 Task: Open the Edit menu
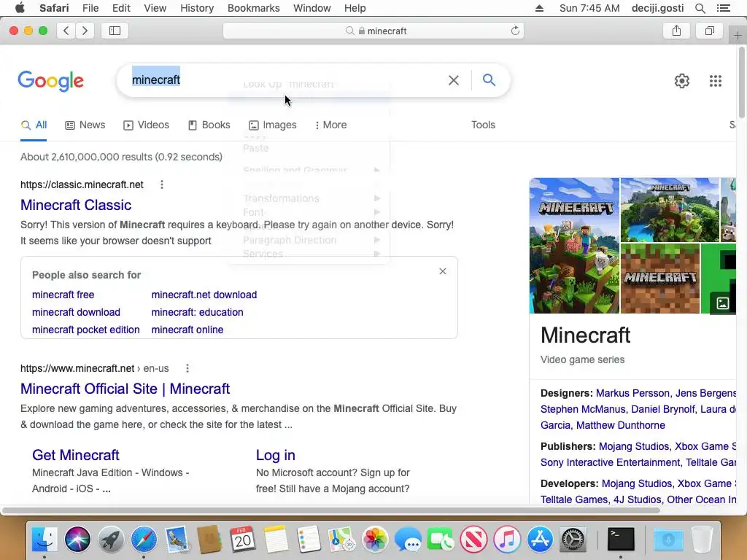click(121, 8)
